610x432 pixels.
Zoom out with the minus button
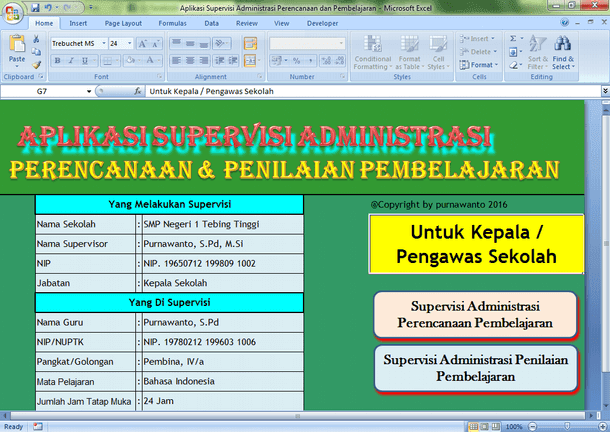[x=533, y=427]
